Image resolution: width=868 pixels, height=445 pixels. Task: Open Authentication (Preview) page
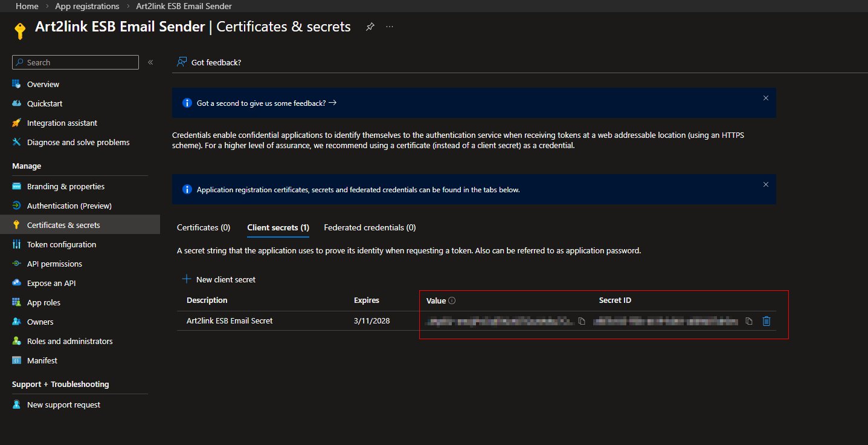[x=69, y=206]
